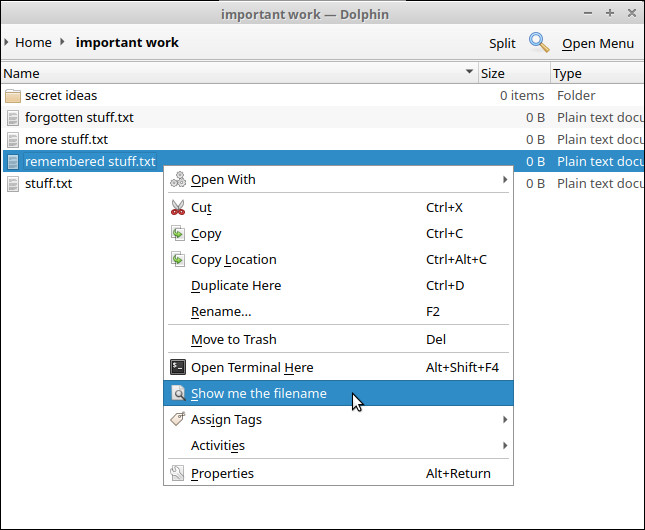Choose Cut in the context menu
Screen dimensions: 645x530
click(x=338, y=207)
